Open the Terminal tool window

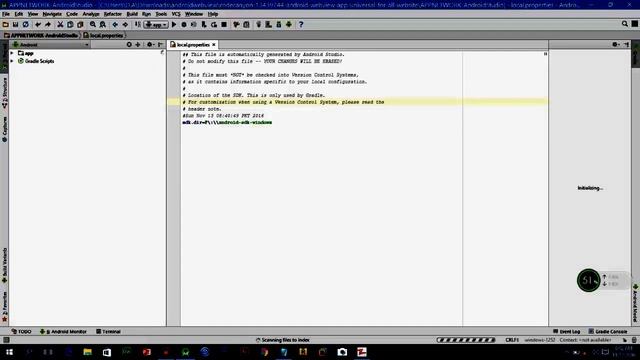pos(108,331)
